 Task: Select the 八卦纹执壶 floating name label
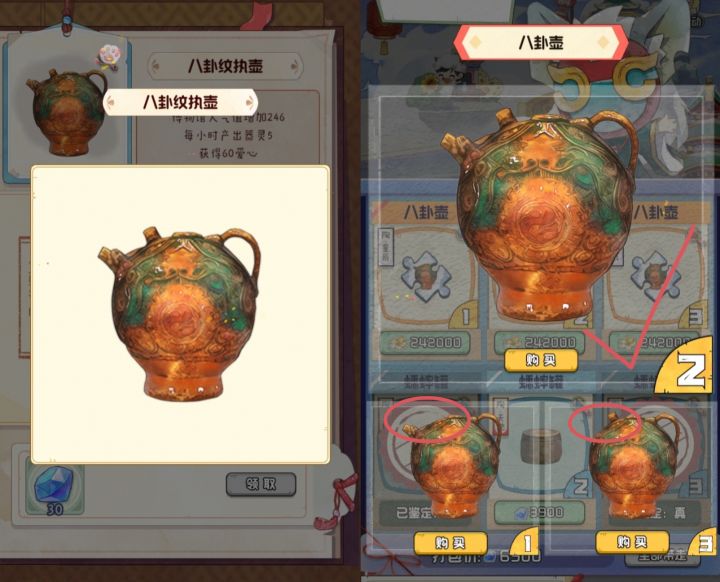click(180, 102)
